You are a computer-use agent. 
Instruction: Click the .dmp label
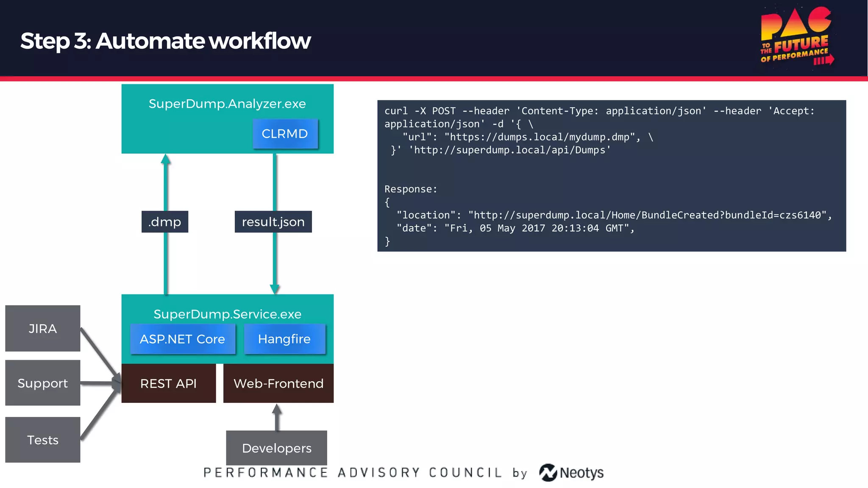165,222
